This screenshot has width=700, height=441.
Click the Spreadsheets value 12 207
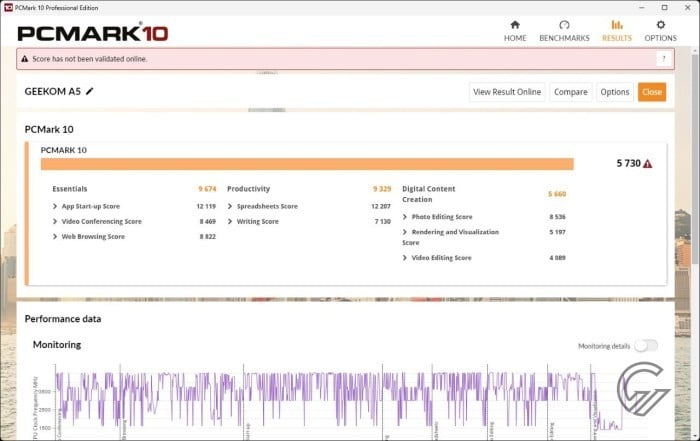pyautogui.click(x=381, y=206)
